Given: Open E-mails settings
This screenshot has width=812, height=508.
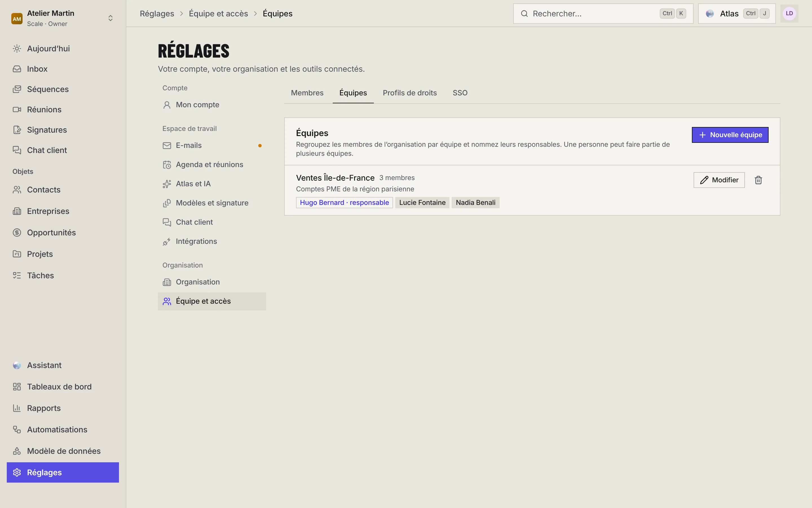Looking at the screenshot, I should click(x=212, y=145).
